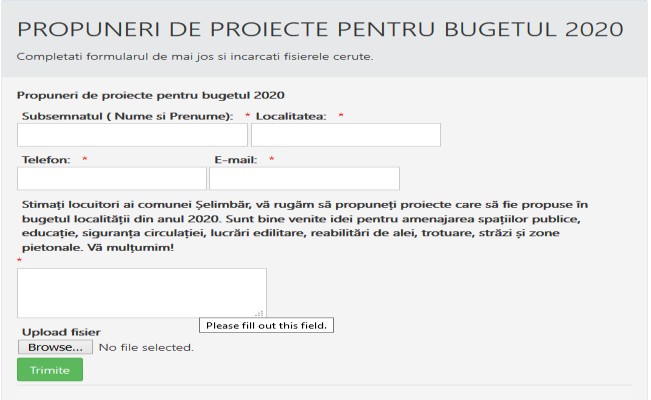This screenshot has width=651, height=400.
Task: Click the page heading PROPUNERI DE PROIECTE
Action: pyautogui.click(x=320, y=29)
